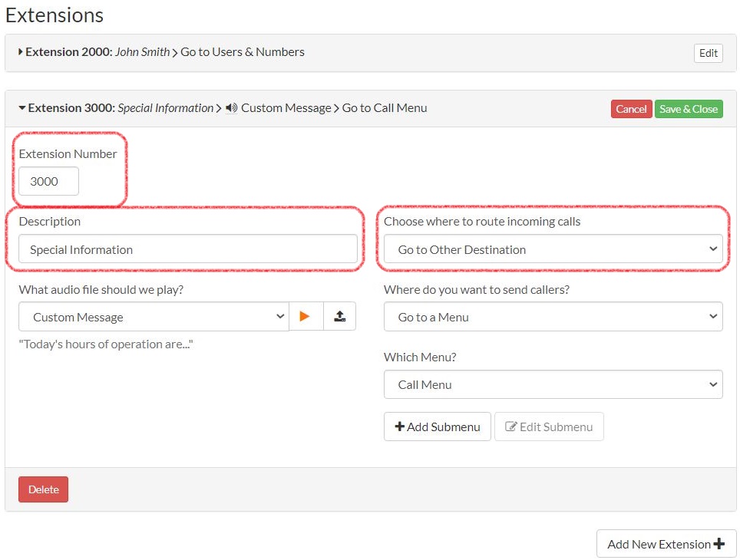The width and height of the screenshot is (740, 560).
Task: Open the audio file Custom Message dropdown
Action: pyautogui.click(x=154, y=317)
